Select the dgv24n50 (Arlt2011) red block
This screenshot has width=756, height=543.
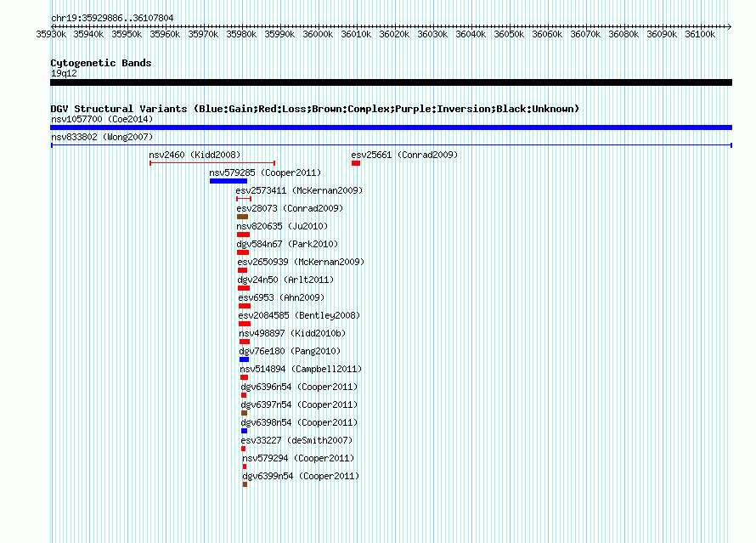coord(244,288)
